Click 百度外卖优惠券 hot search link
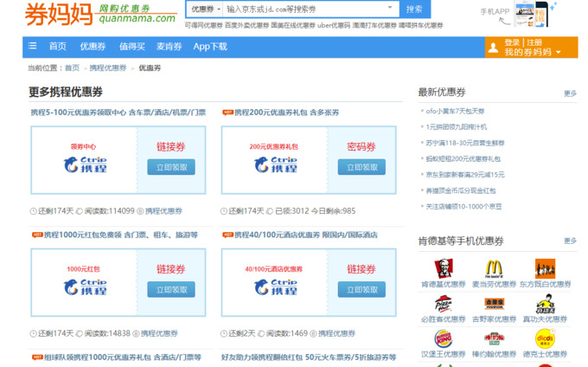 point(246,25)
